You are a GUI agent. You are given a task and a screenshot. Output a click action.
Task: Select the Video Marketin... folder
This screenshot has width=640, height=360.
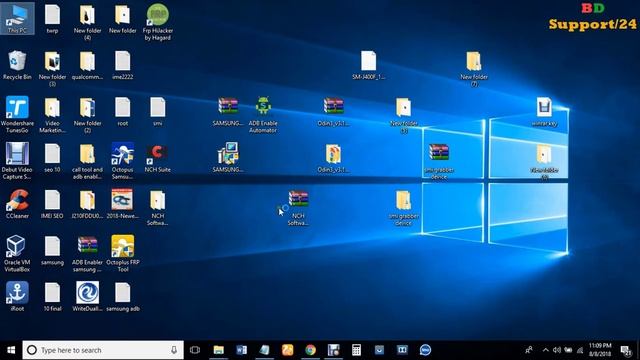pyautogui.click(x=52, y=115)
